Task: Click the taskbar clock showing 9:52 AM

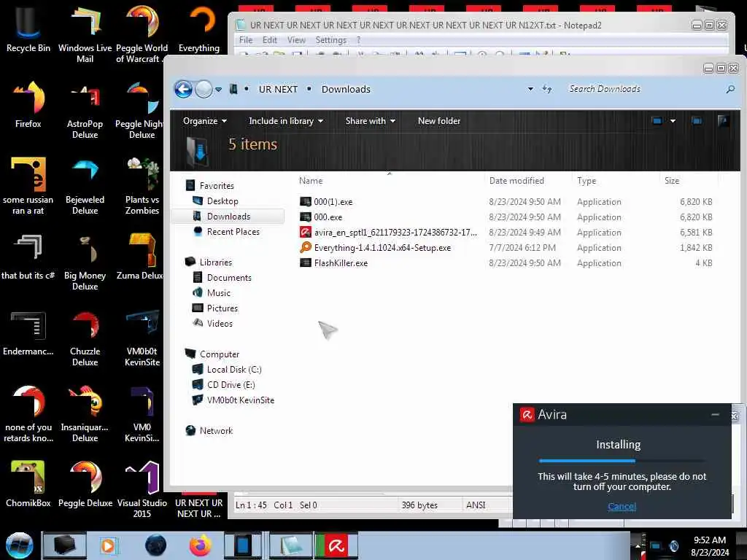Action: pos(710,545)
